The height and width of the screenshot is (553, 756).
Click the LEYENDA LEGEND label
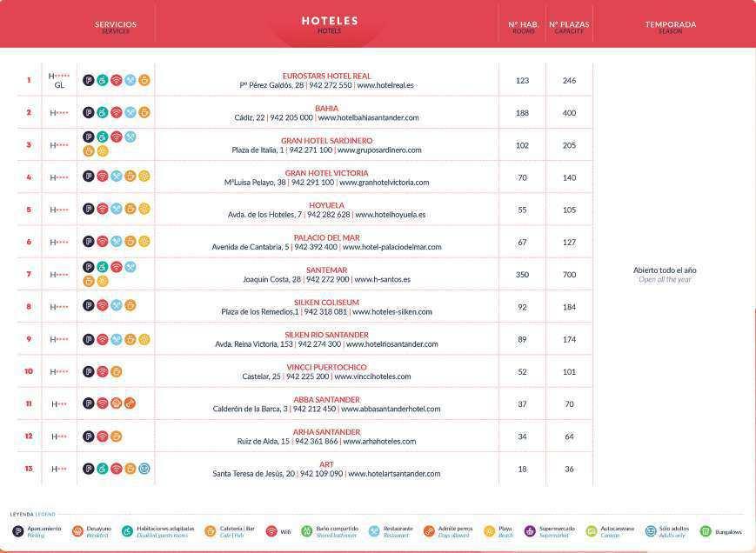pyautogui.click(x=33, y=514)
